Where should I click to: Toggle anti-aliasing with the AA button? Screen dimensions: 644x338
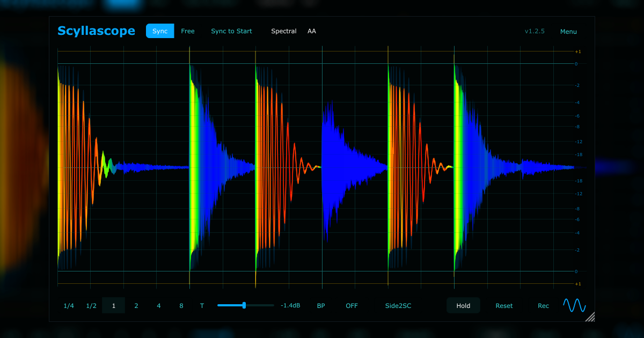[311, 31]
